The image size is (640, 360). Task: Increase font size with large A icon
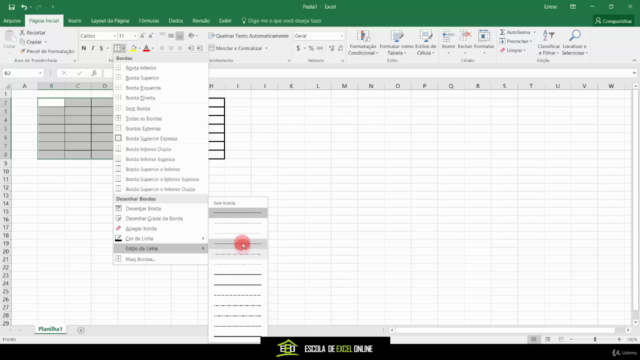pos(142,36)
